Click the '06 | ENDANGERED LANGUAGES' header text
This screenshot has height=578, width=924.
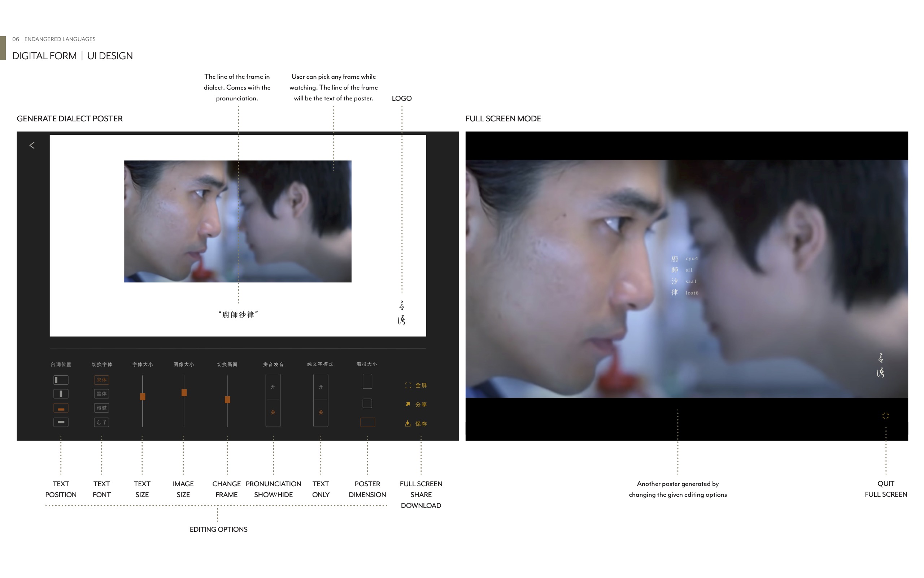pyautogui.click(x=54, y=39)
